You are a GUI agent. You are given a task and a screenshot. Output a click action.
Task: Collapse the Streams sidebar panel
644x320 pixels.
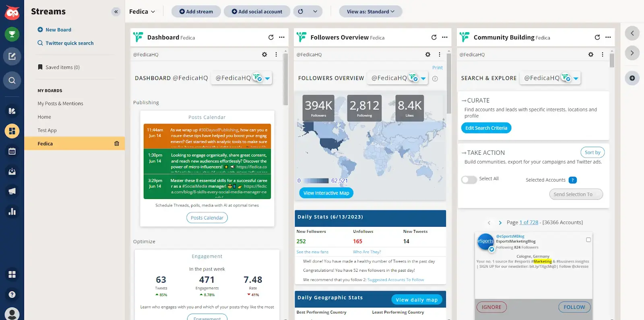click(x=116, y=12)
